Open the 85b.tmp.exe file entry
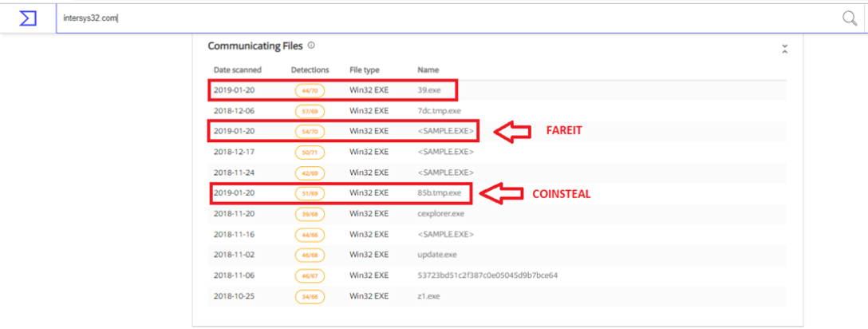This screenshot has height=329, width=868. point(440,193)
